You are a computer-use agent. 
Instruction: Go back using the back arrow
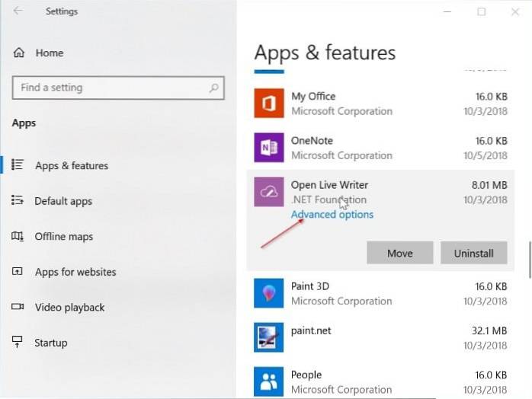point(18,11)
